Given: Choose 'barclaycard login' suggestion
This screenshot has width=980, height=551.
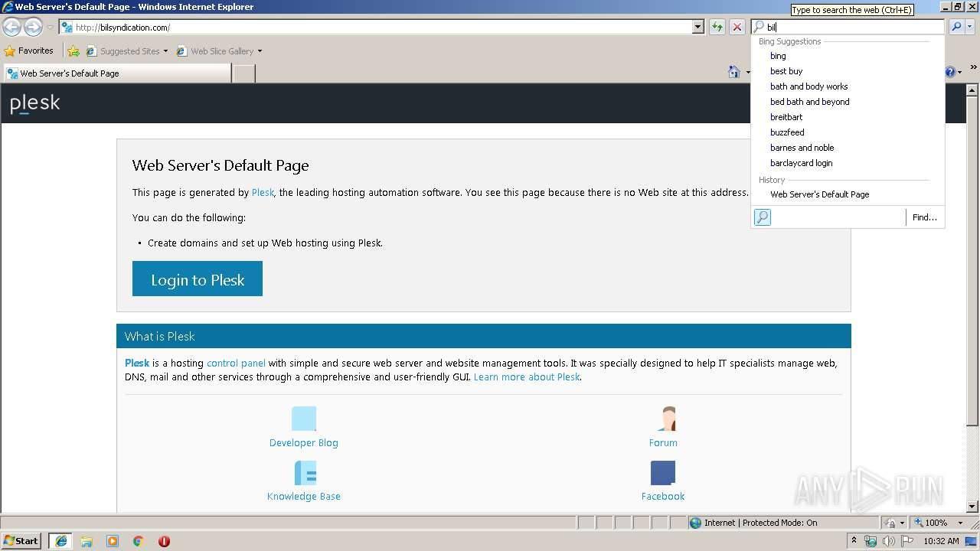Looking at the screenshot, I should coord(801,163).
